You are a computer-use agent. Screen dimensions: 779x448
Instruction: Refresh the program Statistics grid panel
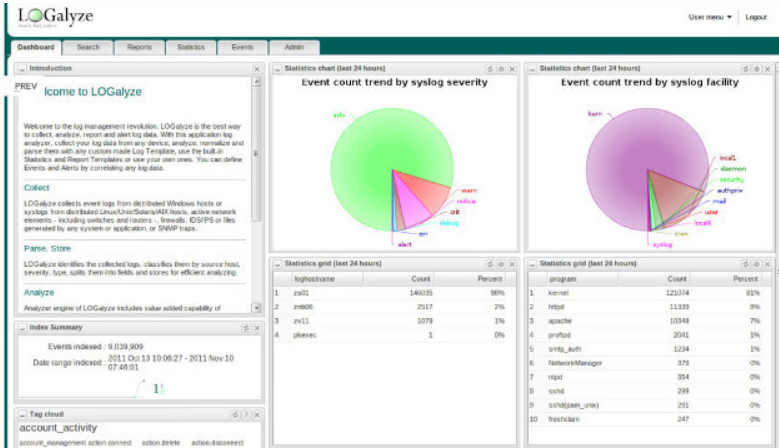(x=745, y=264)
